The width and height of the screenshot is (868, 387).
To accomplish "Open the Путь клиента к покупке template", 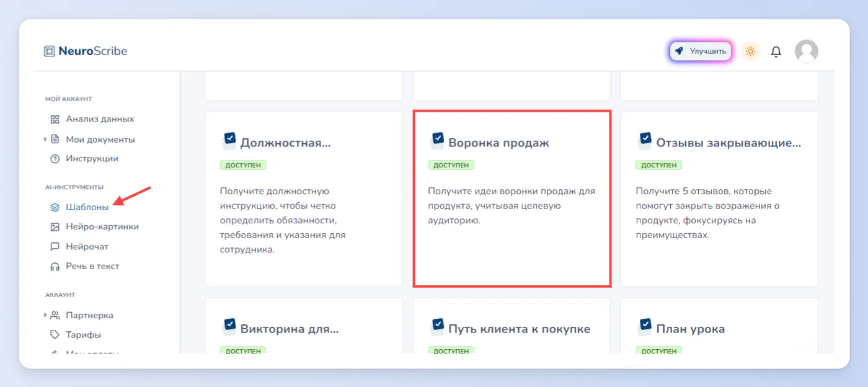I will (x=520, y=329).
